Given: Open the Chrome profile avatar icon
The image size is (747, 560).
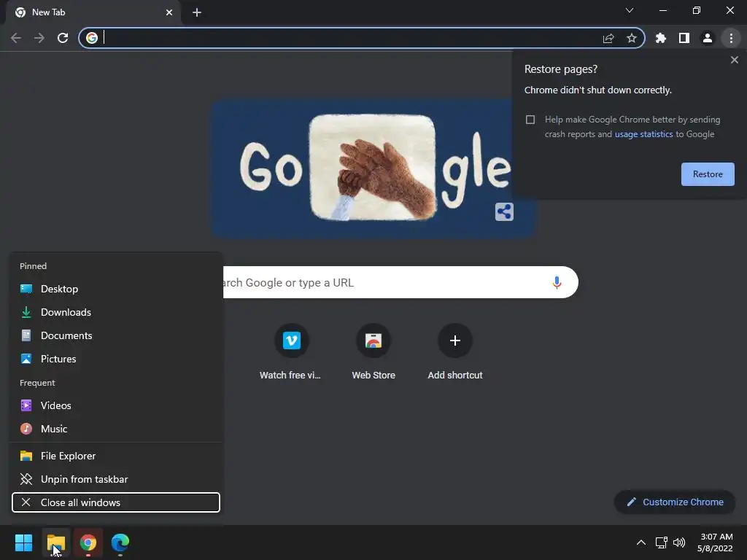Looking at the screenshot, I should coord(708,38).
